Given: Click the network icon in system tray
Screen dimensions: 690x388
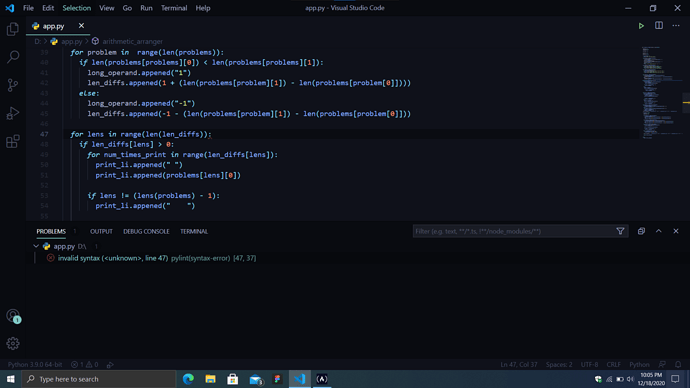Looking at the screenshot, I should [609, 379].
